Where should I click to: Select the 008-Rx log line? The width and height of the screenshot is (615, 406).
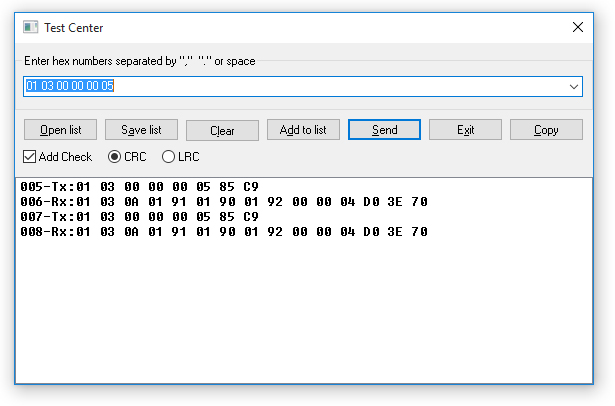224,232
